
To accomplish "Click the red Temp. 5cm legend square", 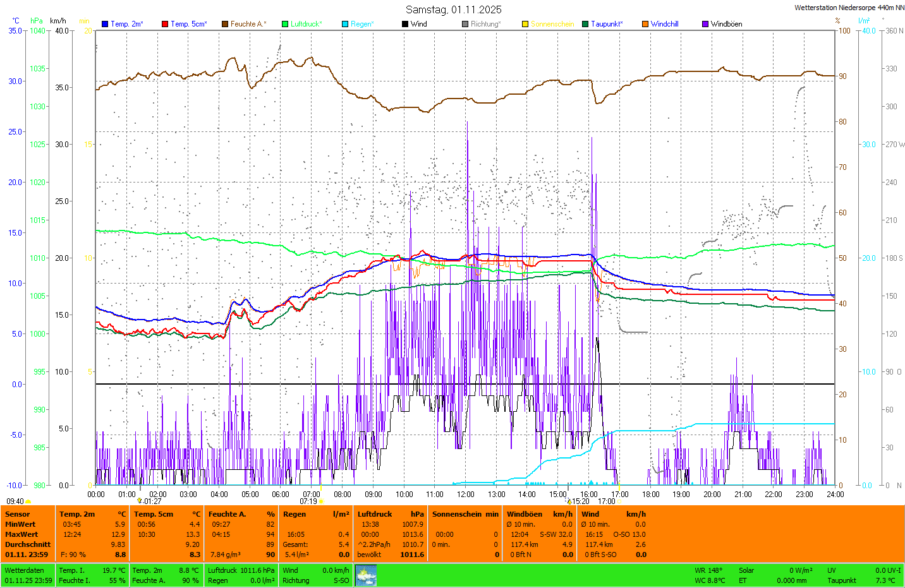I will pyautogui.click(x=165, y=24).
